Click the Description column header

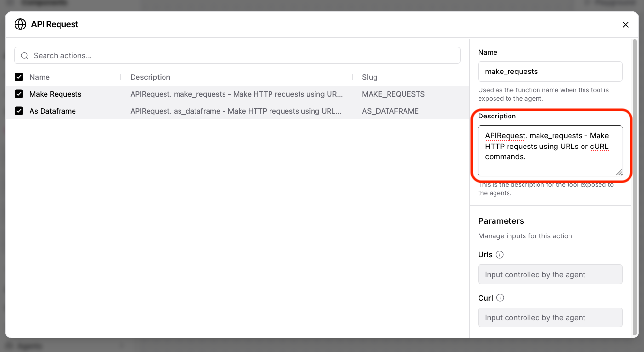[x=150, y=77]
